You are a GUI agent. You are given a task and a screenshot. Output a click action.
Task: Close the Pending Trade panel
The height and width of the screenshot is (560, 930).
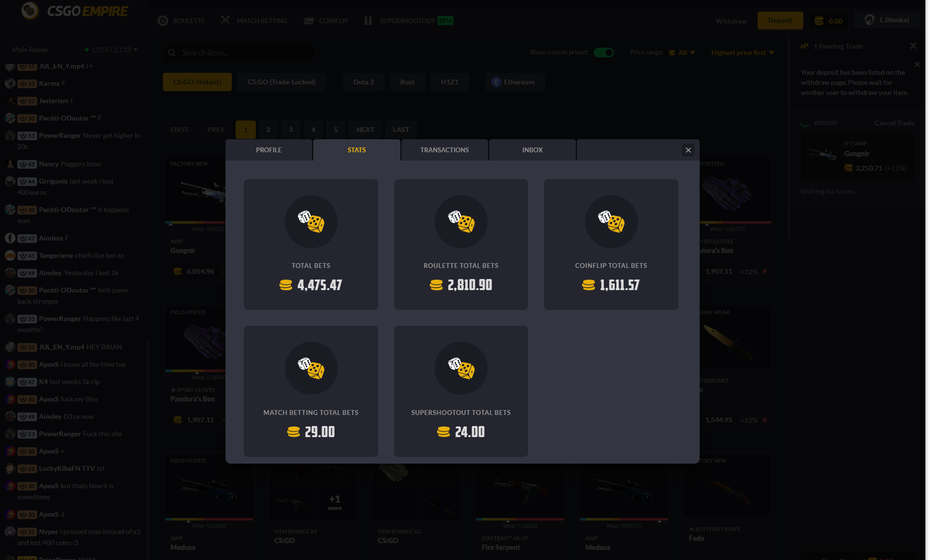tap(913, 46)
